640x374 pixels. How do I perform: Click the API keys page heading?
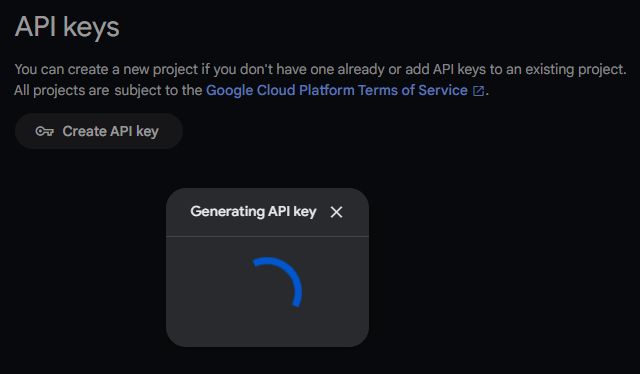[x=67, y=27]
